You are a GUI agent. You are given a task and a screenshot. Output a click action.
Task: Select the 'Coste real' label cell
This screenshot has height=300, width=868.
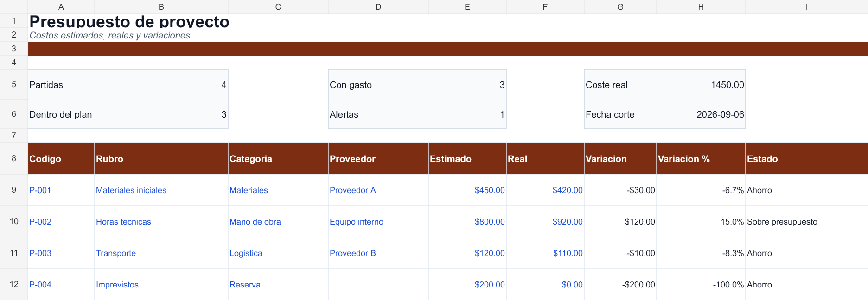(620, 85)
